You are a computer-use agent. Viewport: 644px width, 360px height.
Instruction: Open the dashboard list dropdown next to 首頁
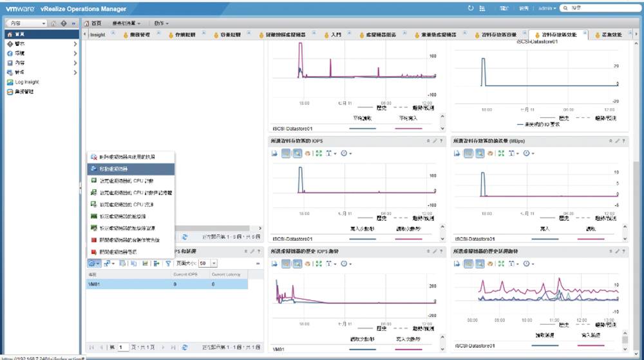coord(126,23)
